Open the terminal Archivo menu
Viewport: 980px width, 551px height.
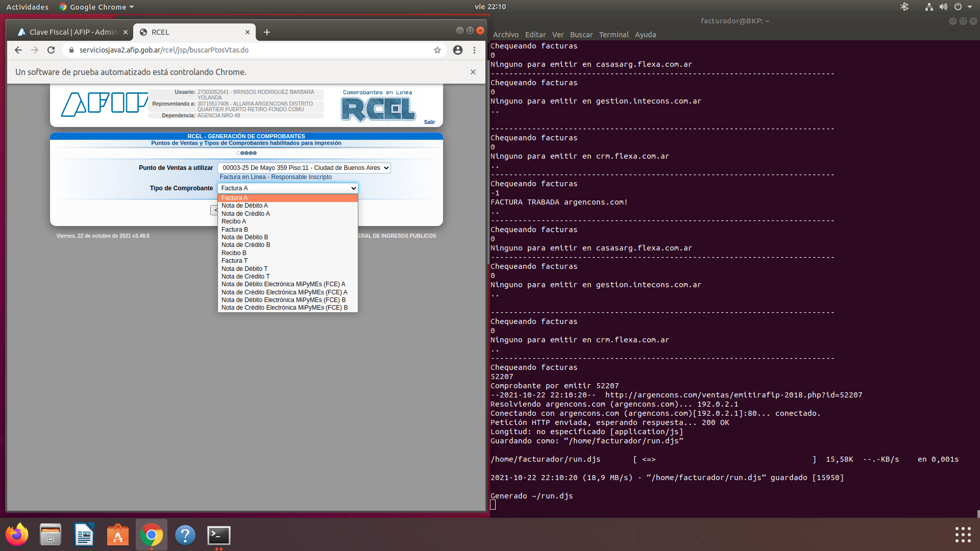click(x=506, y=35)
